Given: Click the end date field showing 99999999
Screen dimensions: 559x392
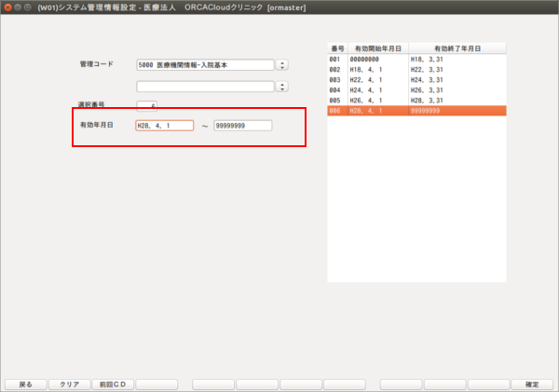Looking at the screenshot, I should (x=242, y=126).
